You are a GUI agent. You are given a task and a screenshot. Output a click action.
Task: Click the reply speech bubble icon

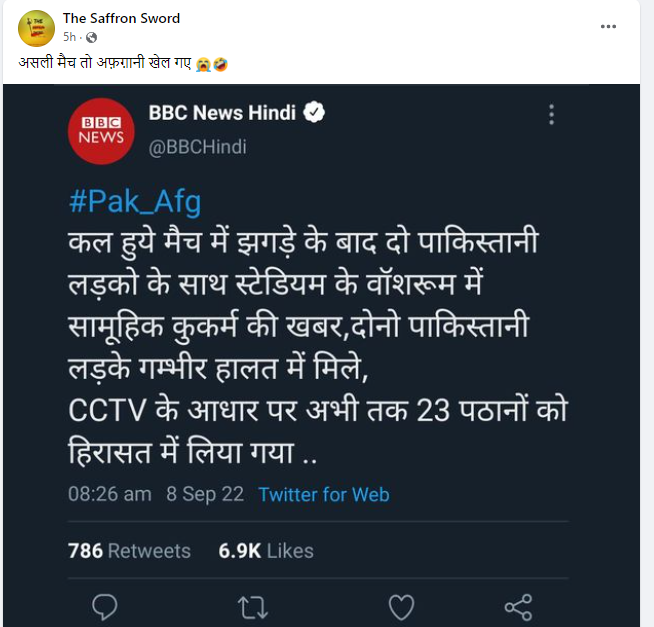click(105, 606)
